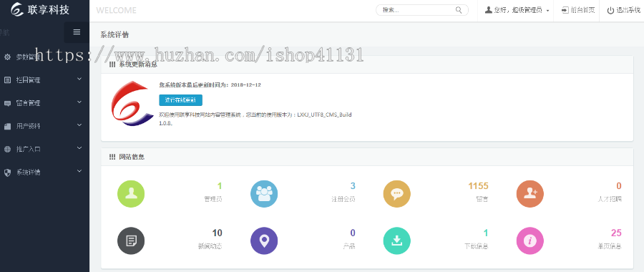
Task: Click the 系统详情 page title
Action: coord(114,35)
